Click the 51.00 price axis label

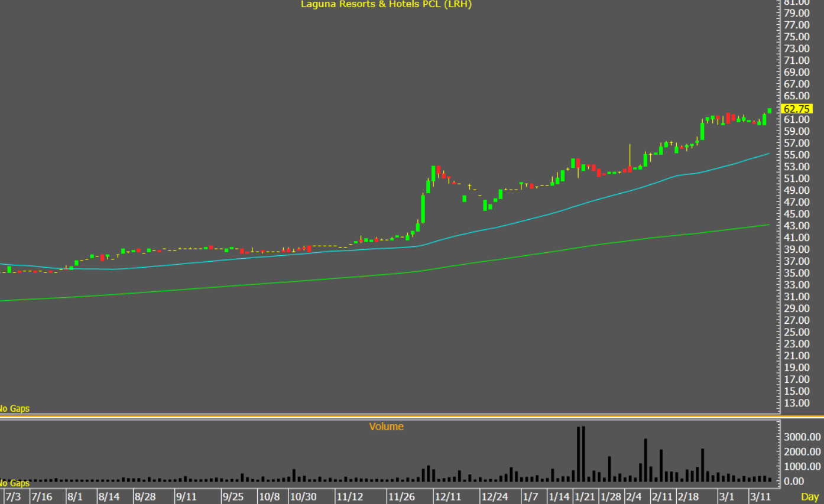pos(796,178)
